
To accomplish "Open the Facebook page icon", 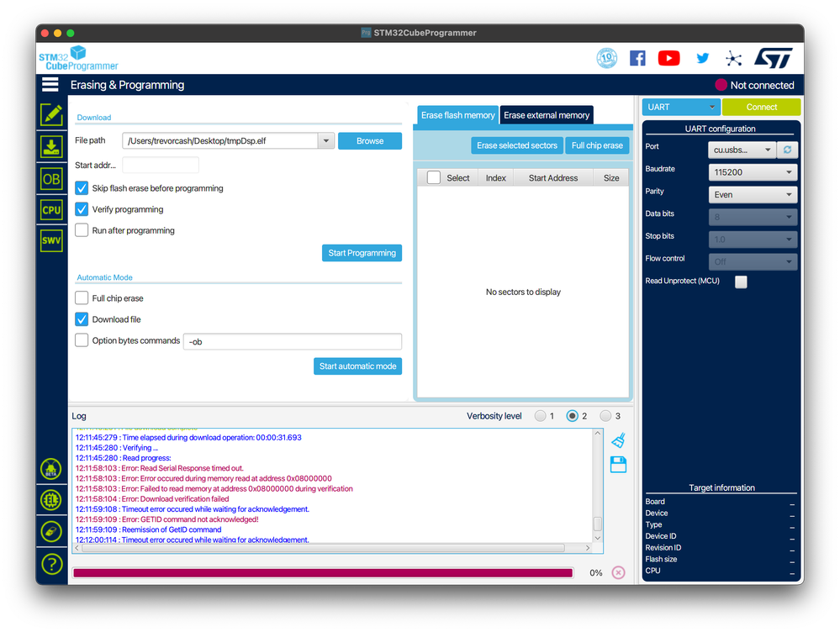I will click(x=637, y=58).
